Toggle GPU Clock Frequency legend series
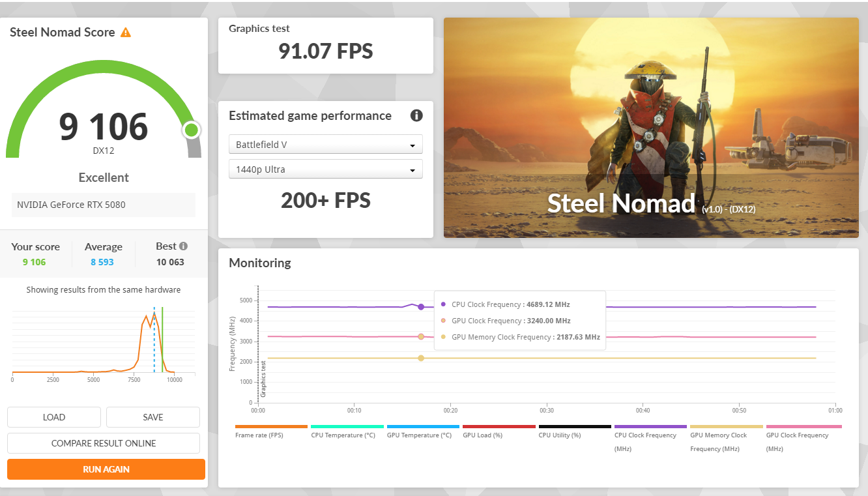Screen dimensions: 868x496 pyautogui.click(x=803, y=438)
